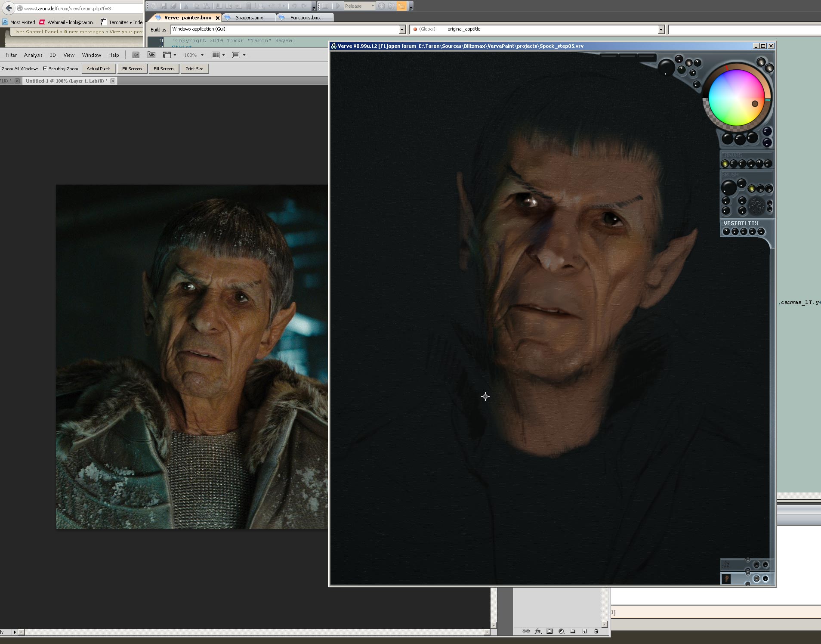Launch Mini Bridge with the Mb icon
The height and width of the screenshot is (644, 821).
(x=151, y=55)
